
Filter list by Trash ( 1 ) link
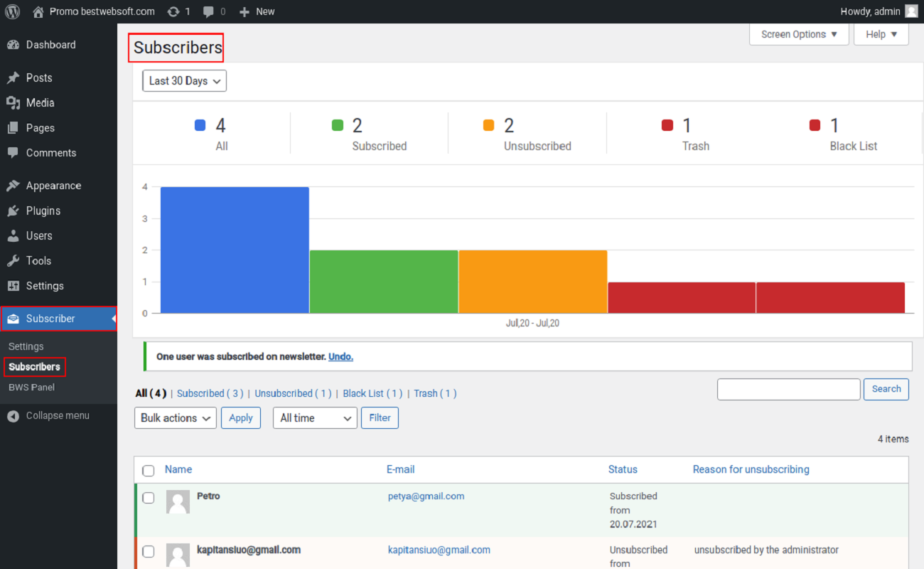[x=435, y=393]
